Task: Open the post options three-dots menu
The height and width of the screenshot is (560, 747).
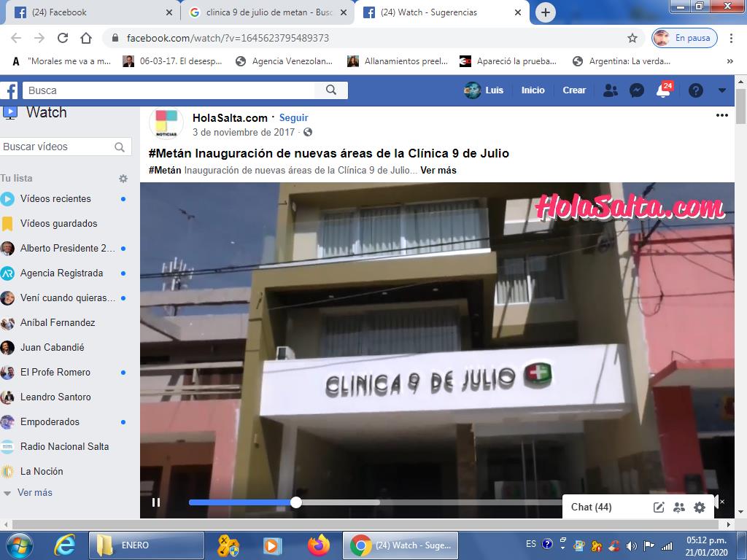Action: tap(721, 115)
